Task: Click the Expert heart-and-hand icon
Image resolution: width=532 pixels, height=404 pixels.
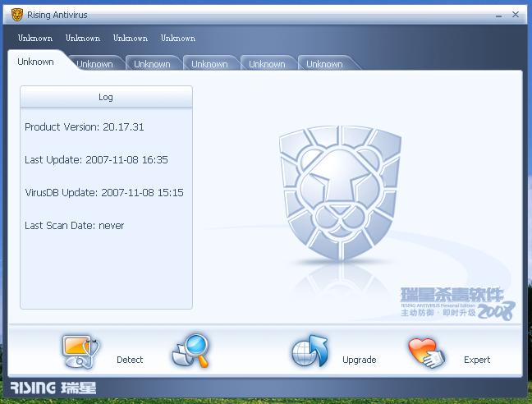Action: (x=427, y=353)
